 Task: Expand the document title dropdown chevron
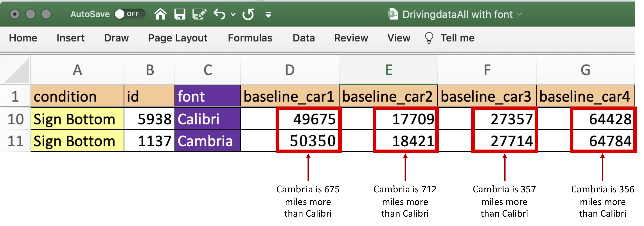(519, 14)
